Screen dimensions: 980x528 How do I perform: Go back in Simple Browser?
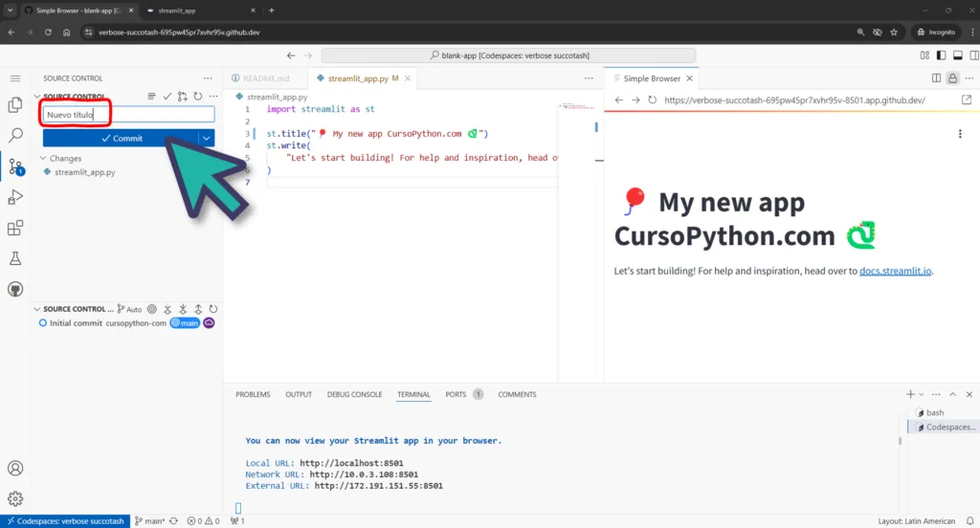coord(619,100)
